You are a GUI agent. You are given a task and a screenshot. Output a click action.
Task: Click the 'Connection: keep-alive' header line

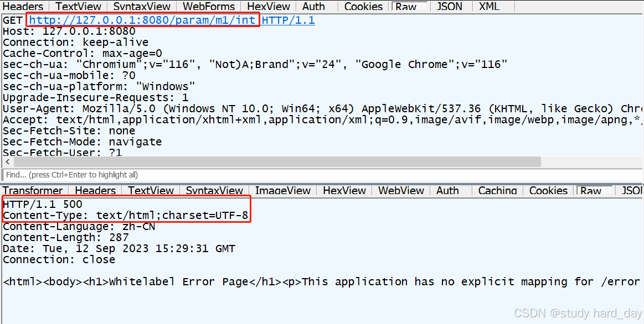[x=75, y=42]
